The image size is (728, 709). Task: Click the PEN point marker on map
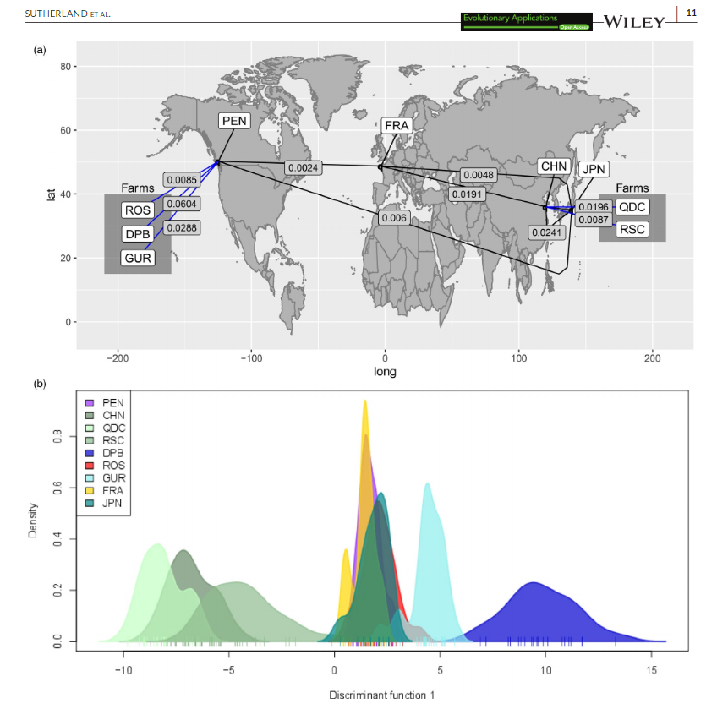coord(217,162)
